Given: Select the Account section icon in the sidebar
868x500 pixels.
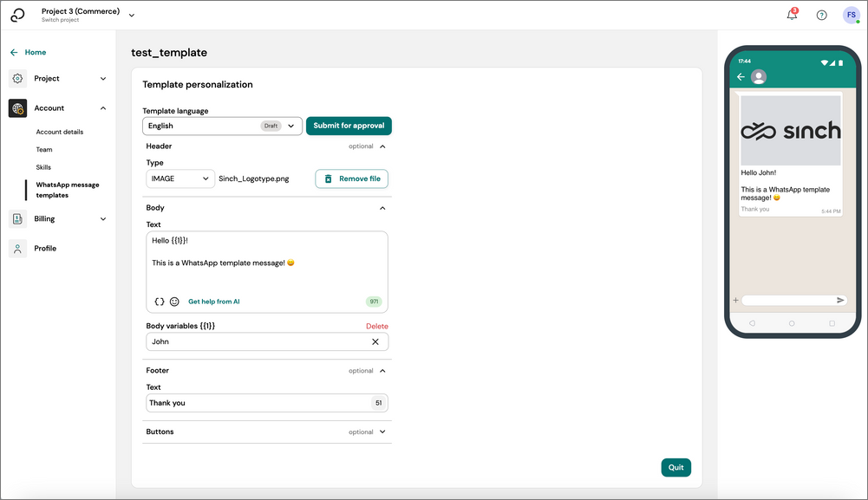Looking at the screenshot, I should (x=16, y=107).
